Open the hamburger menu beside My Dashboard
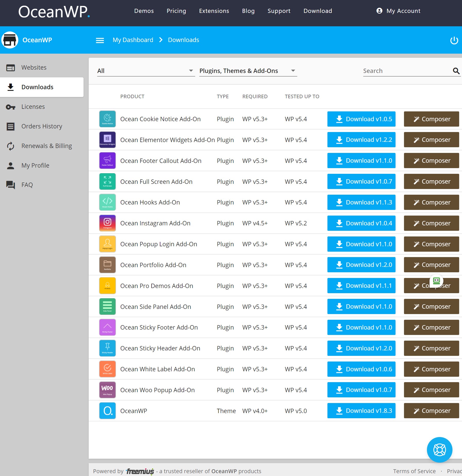 [x=100, y=40]
